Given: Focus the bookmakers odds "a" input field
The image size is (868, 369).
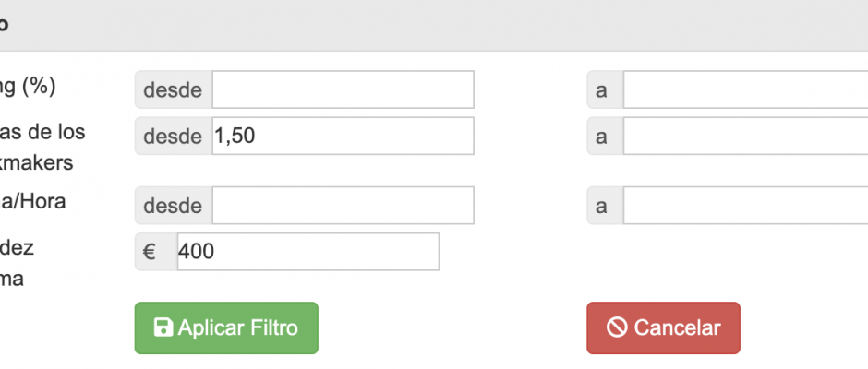Looking at the screenshot, I should point(744,137).
